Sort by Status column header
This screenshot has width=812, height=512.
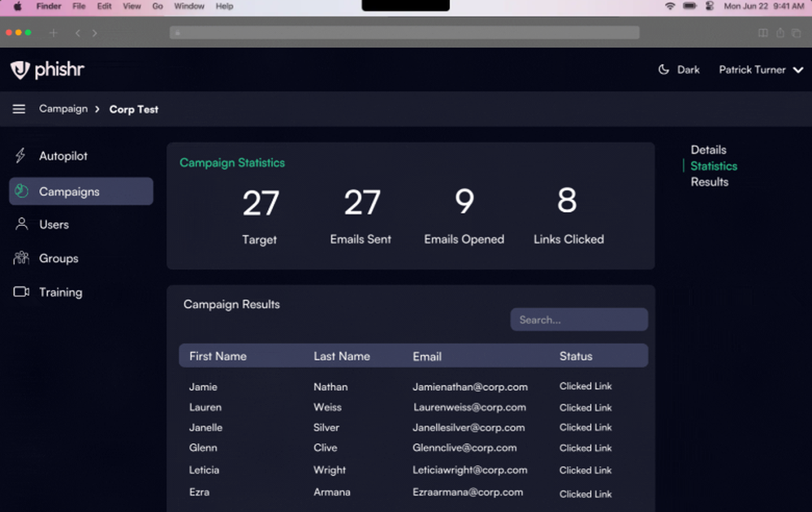(x=576, y=356)
